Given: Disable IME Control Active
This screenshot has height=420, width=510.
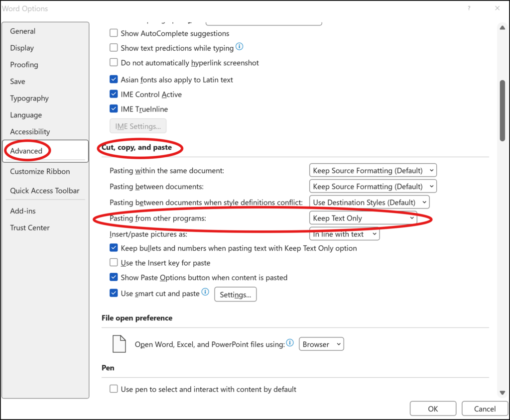Looking at the screenshot, I should (114, 94).
